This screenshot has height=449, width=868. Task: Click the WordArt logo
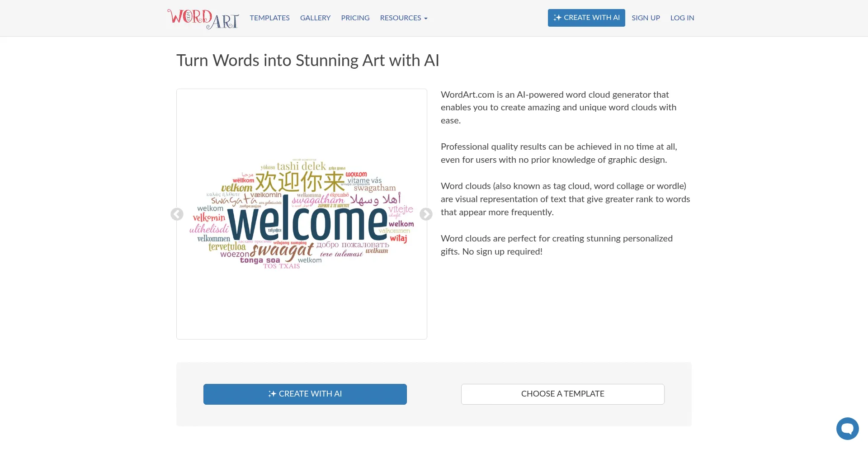click(x=203, y=18)
